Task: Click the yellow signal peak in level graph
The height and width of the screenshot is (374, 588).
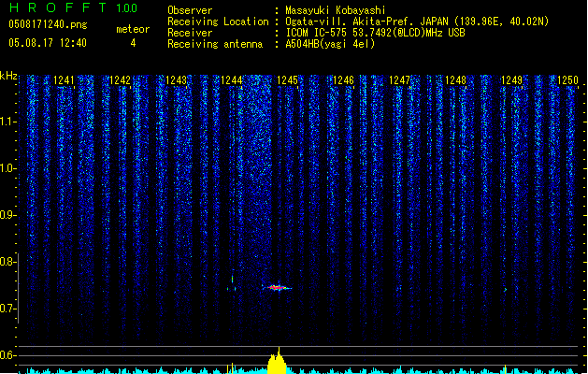Action: 277,361
